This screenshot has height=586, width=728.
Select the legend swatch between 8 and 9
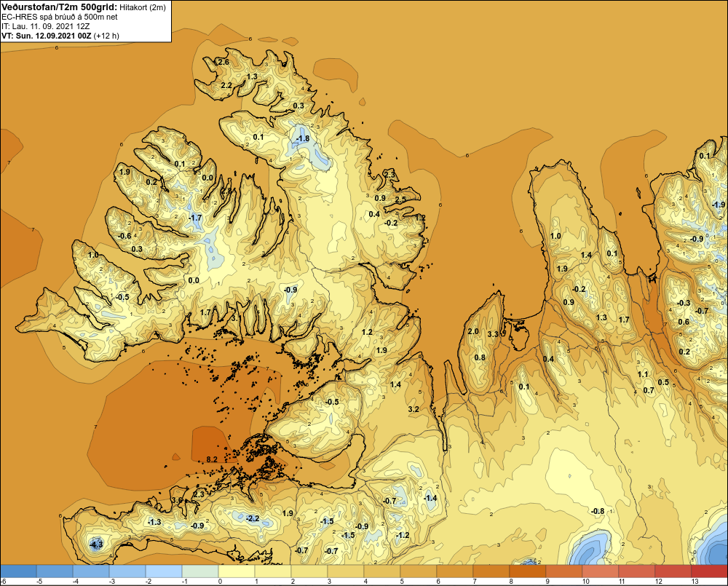coord(527,571)
